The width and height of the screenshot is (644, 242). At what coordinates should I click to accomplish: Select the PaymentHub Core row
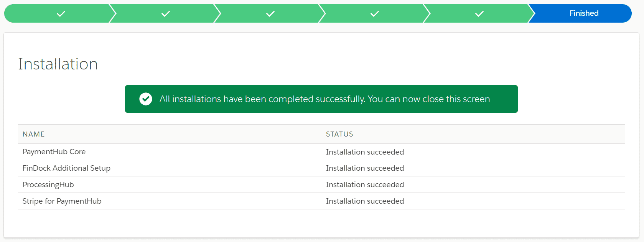(x=54, y=151)
